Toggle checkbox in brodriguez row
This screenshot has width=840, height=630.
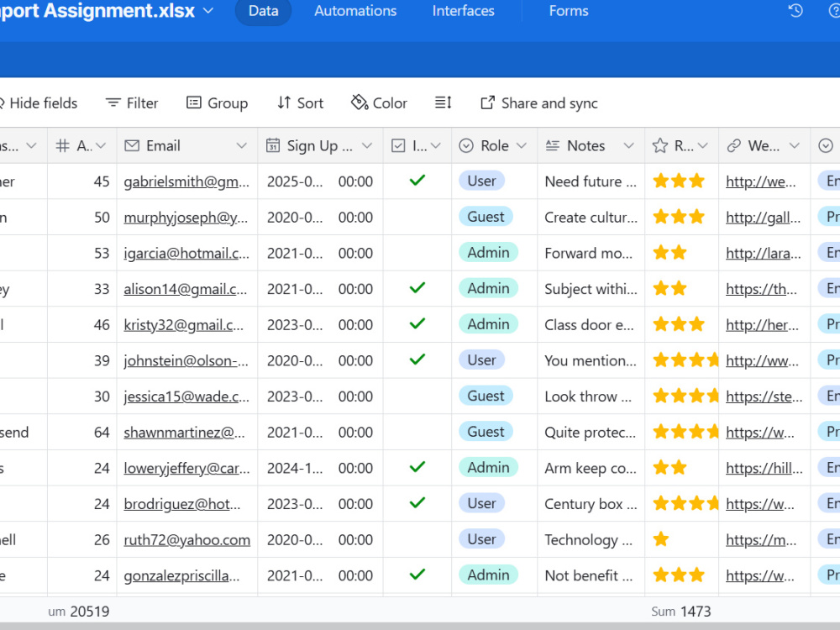(417, 503)
